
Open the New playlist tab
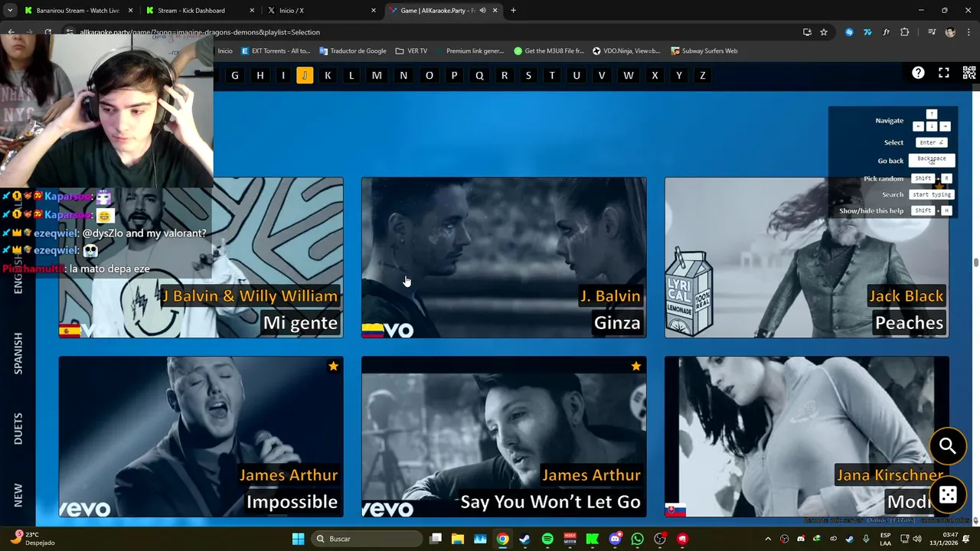click(x=18, y=494)
